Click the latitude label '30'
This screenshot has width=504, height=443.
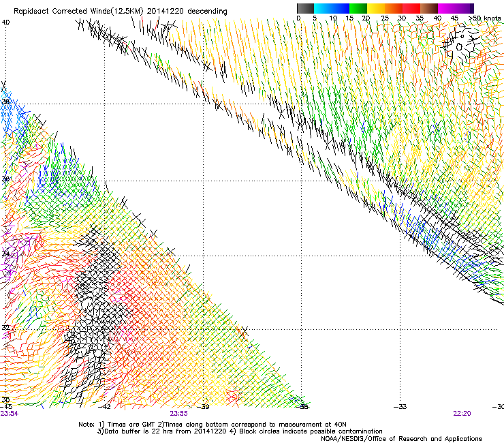click(5, 400)
